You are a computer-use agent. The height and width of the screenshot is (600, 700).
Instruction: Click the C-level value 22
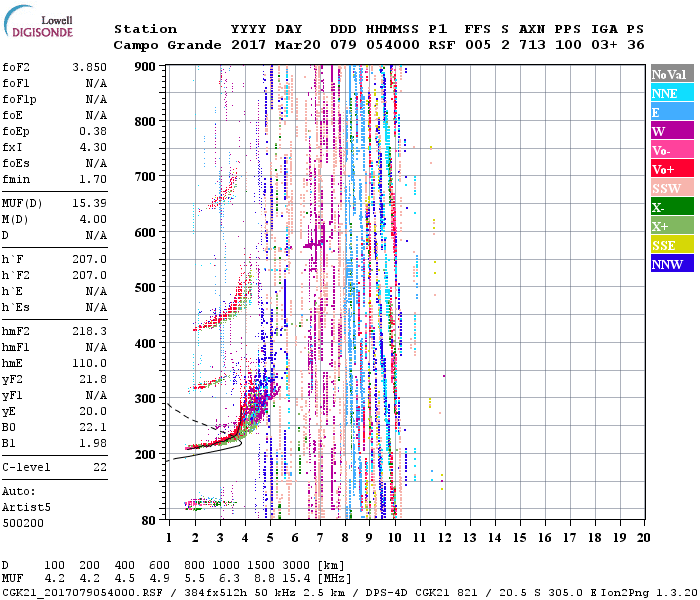tap(100, 467)
